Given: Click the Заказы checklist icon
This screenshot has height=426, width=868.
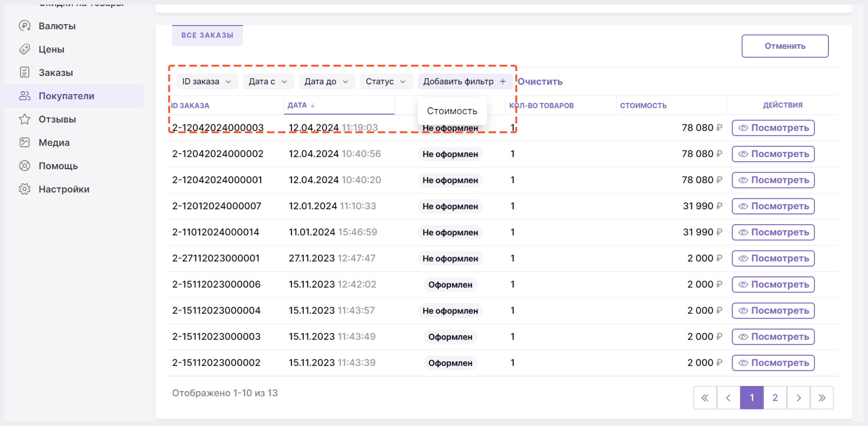Looking at the screenshot, I should (x=25, y=72).
